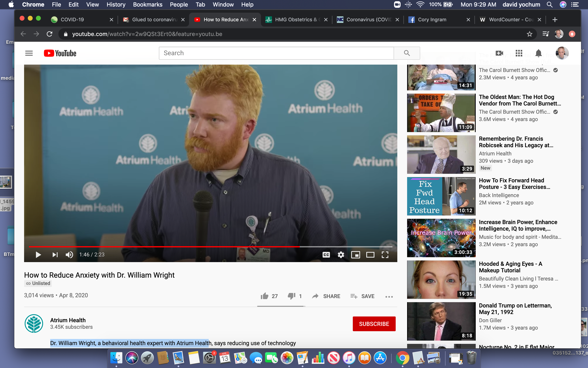The height and width of the screenshot is (368, 588).
Task: Save the video to a playlist
Action: tap(362, 296)
